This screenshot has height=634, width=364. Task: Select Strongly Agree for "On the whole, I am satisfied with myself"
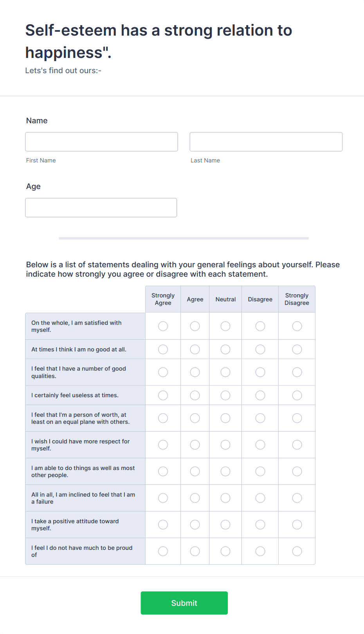click(x=163, y=326)
